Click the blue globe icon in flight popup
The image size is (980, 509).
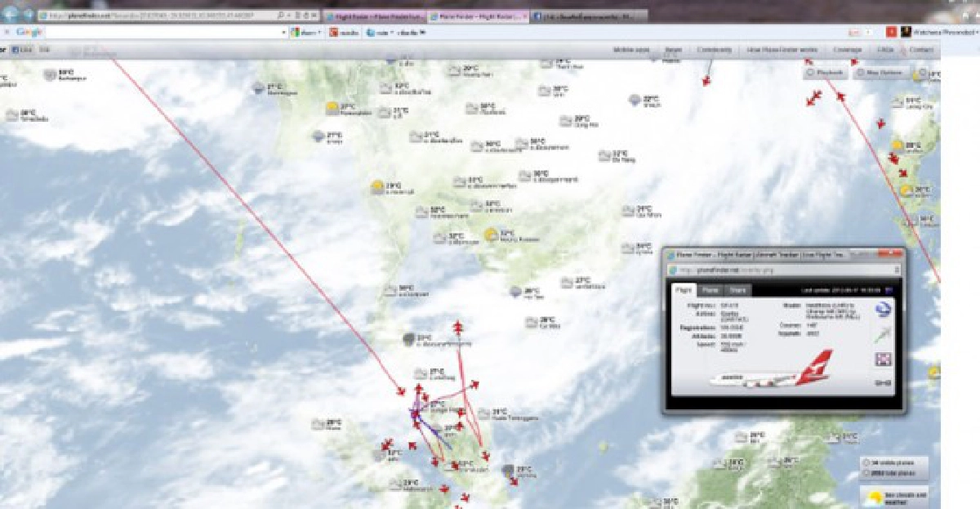883,310
